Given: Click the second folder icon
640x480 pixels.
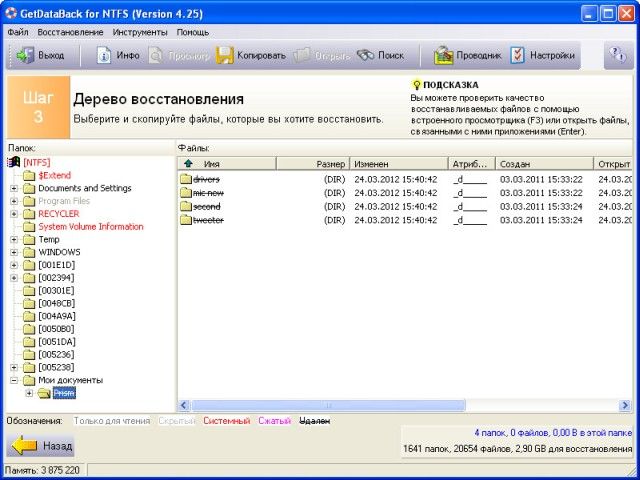Looking at the screenshot, I should pyautogui.click(x=186, y=207).
